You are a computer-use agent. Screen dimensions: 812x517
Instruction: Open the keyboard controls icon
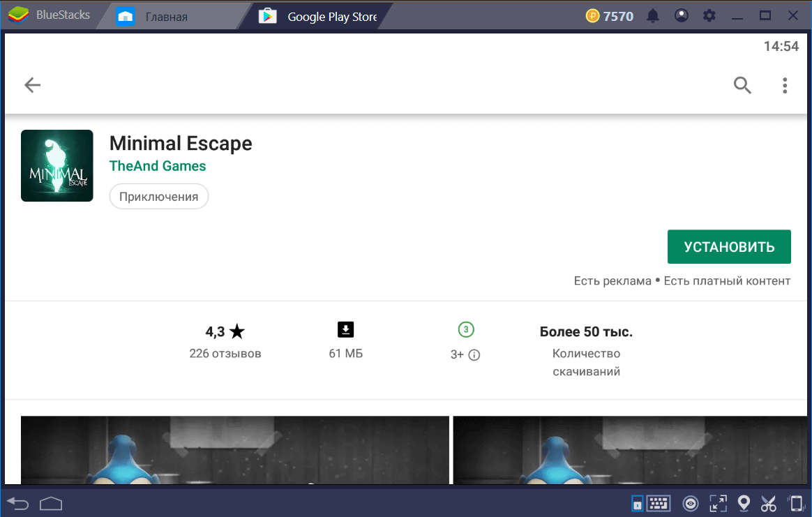pos(659,504)
